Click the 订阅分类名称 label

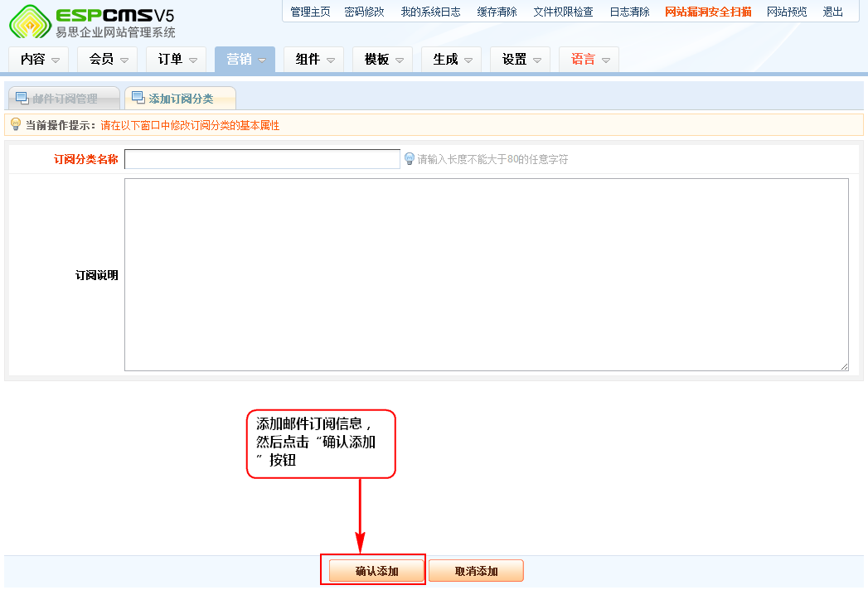[85, 159]
